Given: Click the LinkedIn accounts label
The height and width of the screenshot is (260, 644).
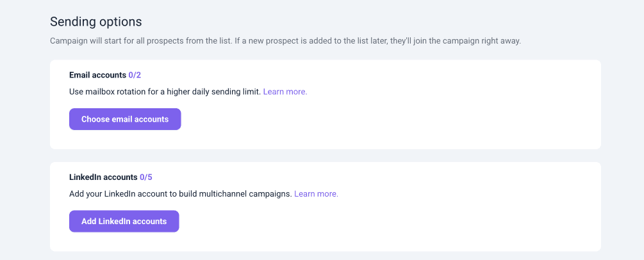Looking at the screenshot, I should point(103,177).
